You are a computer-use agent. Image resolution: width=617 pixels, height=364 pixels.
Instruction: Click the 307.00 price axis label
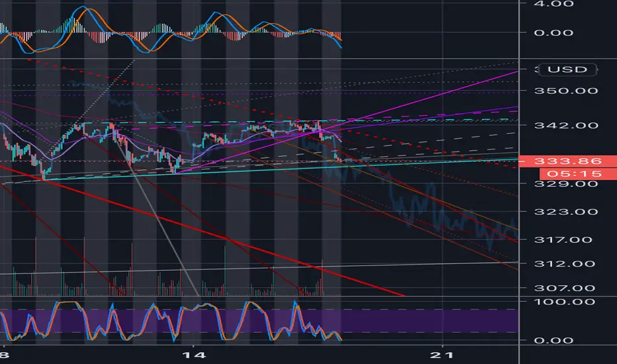pyautogui.click(x=565, y=288)
